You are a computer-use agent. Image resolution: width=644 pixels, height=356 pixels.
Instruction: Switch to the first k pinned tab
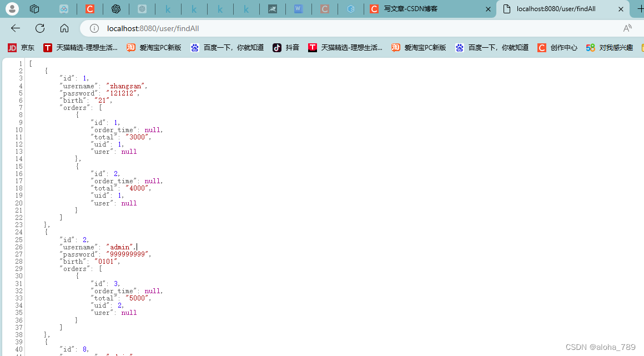[x=168, y=9]
